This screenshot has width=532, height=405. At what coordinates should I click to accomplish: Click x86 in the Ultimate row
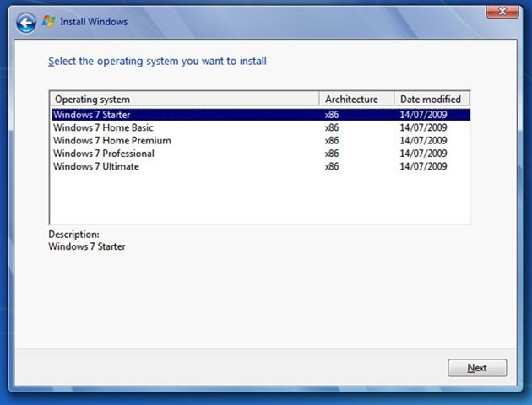tap(332, 166)
